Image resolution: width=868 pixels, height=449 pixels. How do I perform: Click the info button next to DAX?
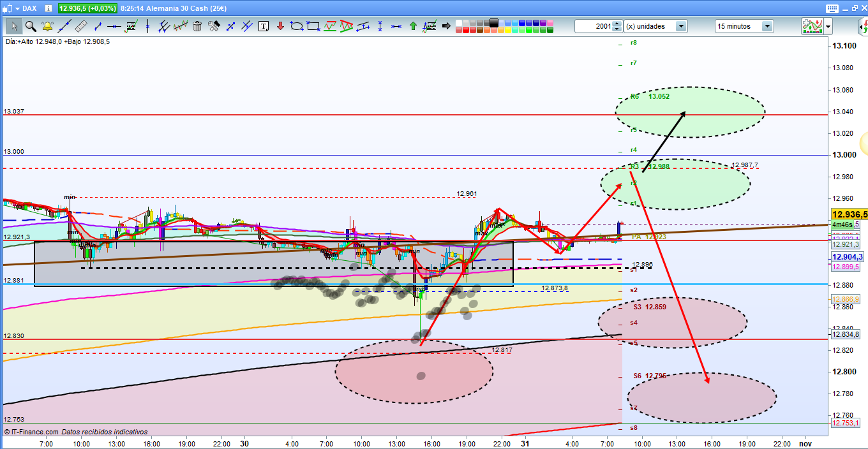pos(49,8)
